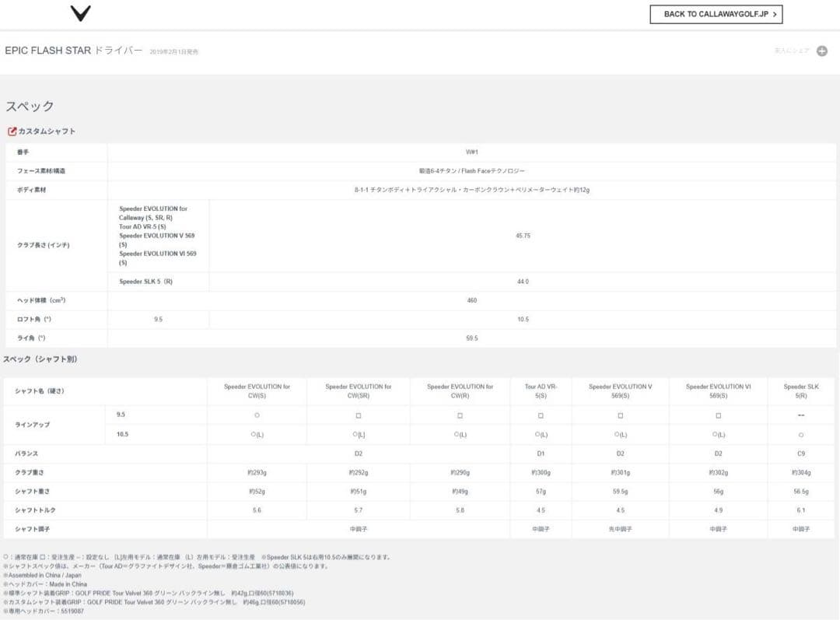Click the ロフト角 row label
Viewport: 840px width, 620px height.
click(33, 320)
